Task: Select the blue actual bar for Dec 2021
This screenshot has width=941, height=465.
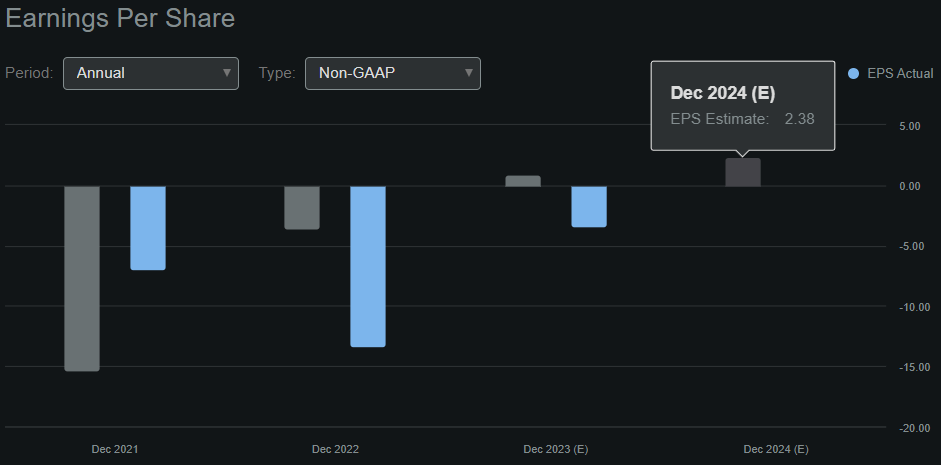Action: (148, 228)
